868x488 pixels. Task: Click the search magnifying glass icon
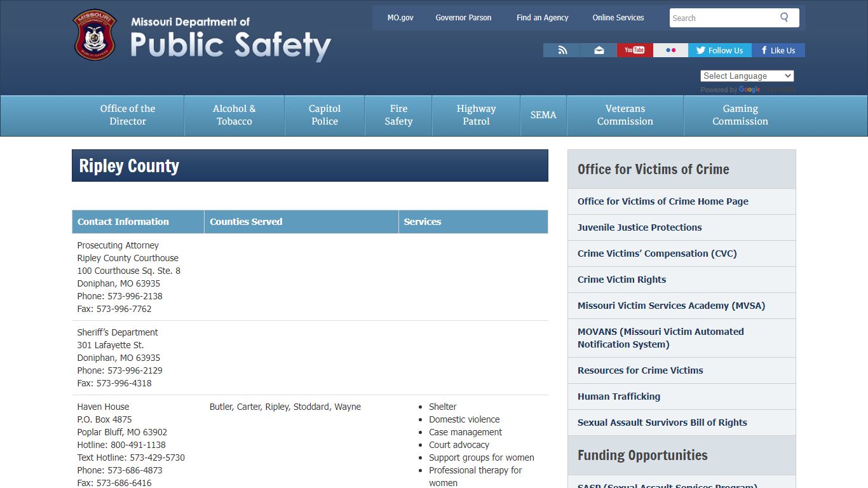coord(785,18)
